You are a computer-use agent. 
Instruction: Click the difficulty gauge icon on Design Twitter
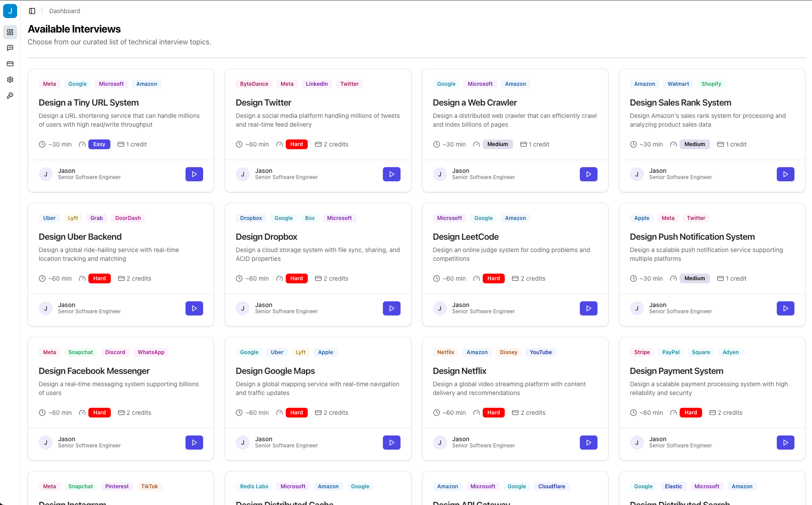(280, 144)
